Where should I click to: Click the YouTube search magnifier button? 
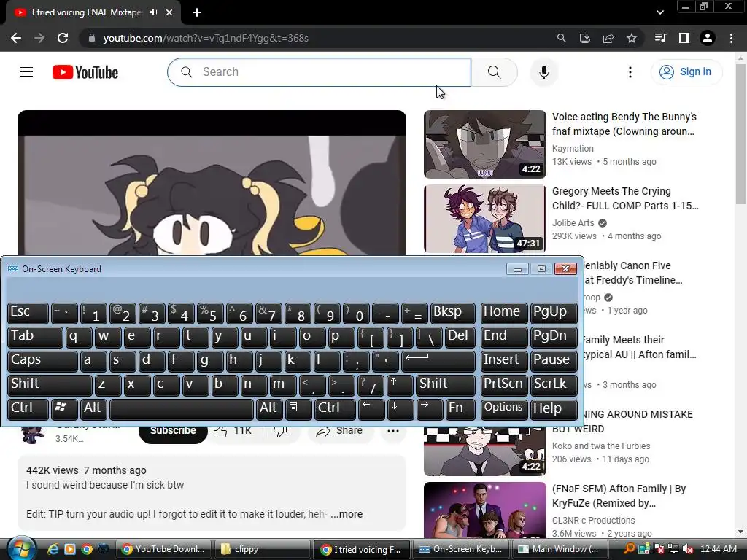pyautogui.click(x=495, y=72)
